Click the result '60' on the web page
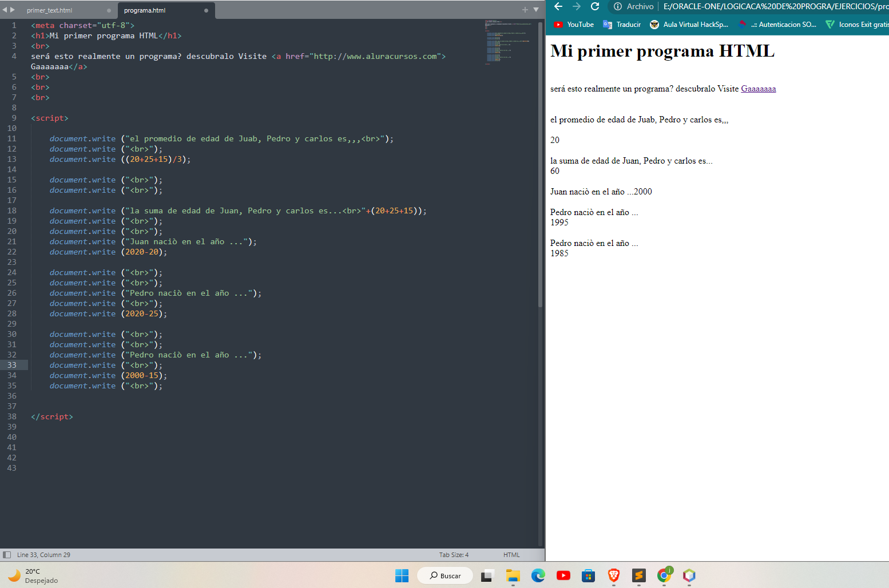 [x=555, y=171]
